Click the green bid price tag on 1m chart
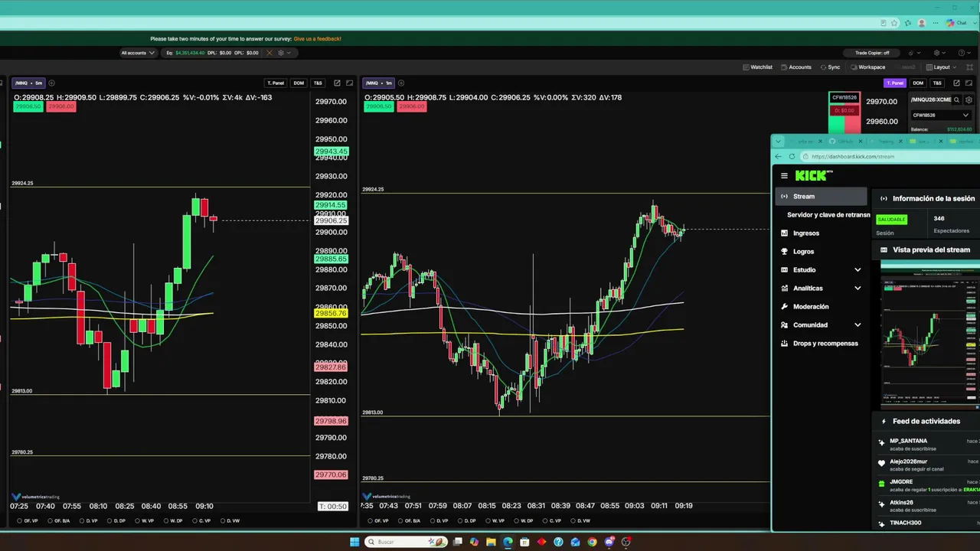The width and height of the screenshot is (980, 551). coord(379,106)
